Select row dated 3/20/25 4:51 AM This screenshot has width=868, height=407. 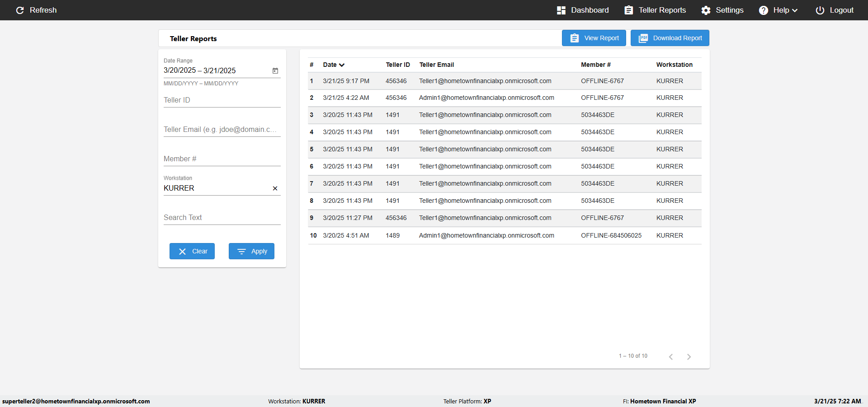pos(505,235)
